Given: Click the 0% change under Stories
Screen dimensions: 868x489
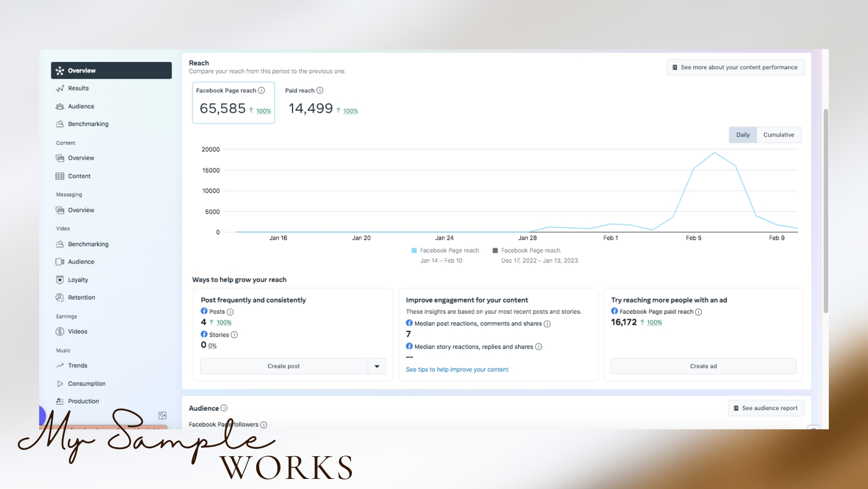Looking at the screenshot, I should click(x=212, y=346).
